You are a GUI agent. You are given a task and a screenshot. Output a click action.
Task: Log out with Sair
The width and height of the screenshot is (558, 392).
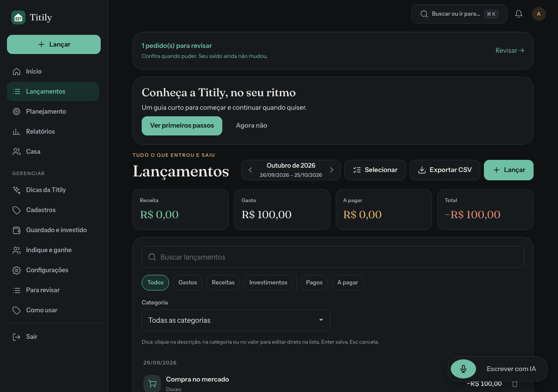click(53, 337)
